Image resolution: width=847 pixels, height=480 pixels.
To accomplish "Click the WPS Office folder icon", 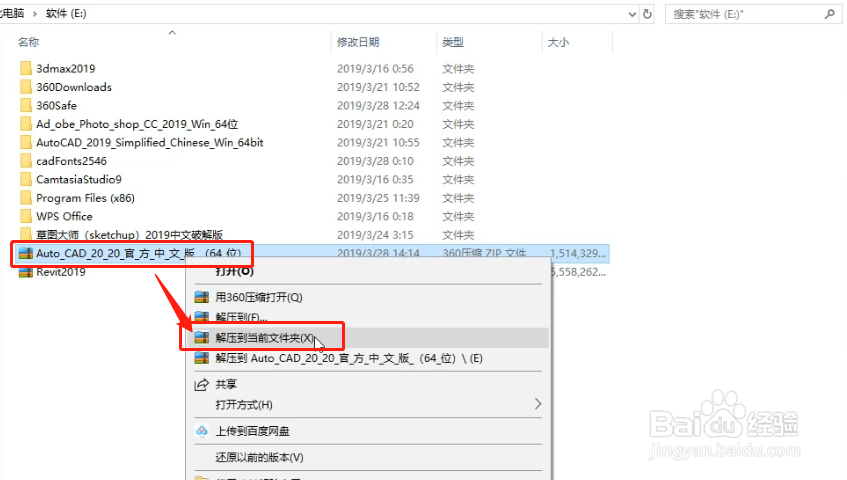I will (25, 217).
